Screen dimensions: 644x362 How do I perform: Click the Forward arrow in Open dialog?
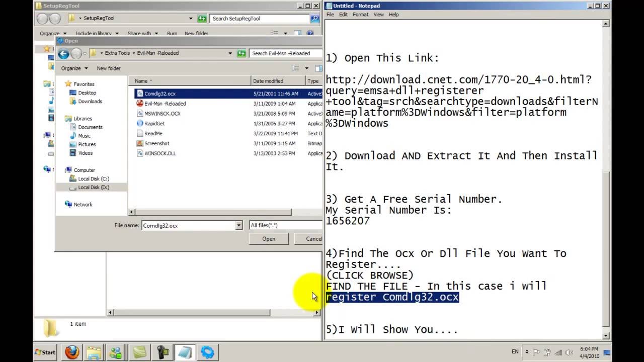tap(76, 53)
